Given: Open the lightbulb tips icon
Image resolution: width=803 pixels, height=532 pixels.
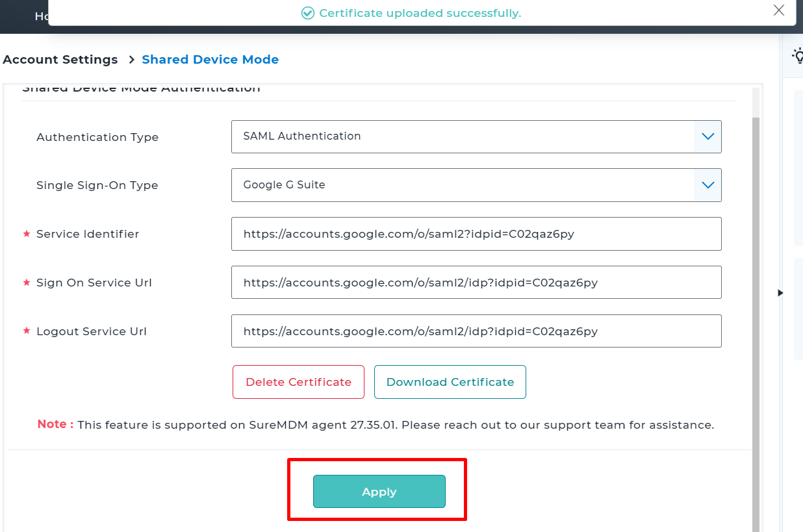Looking at the screenshot, I should (797, 55).
